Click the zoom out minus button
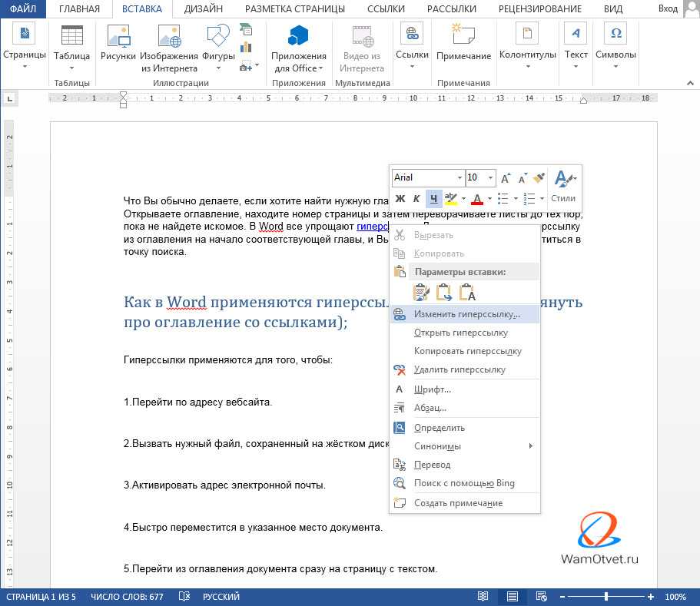 coord(562,597)
